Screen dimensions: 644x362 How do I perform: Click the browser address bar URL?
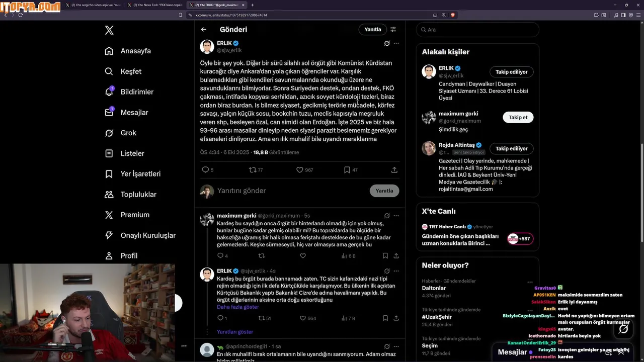231,15
